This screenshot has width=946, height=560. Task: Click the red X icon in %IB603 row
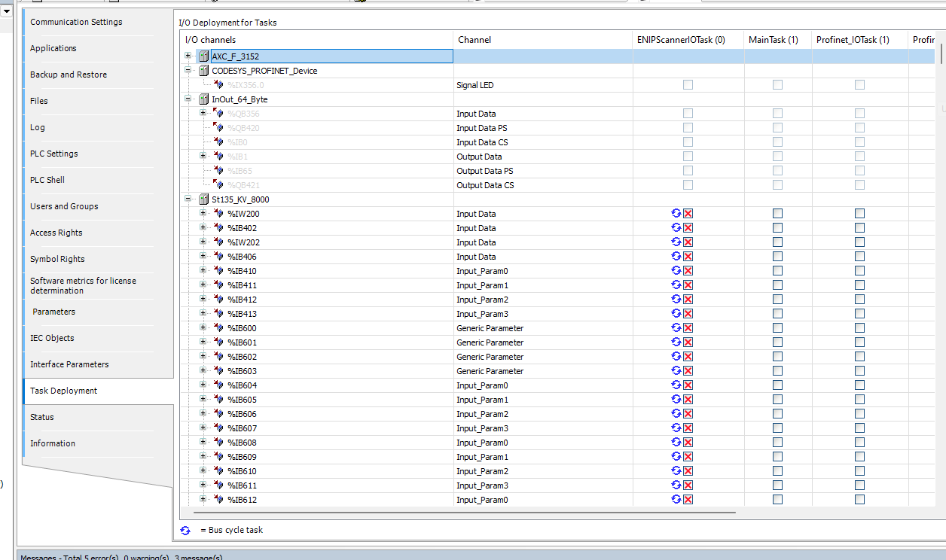[x=688, y=370]
